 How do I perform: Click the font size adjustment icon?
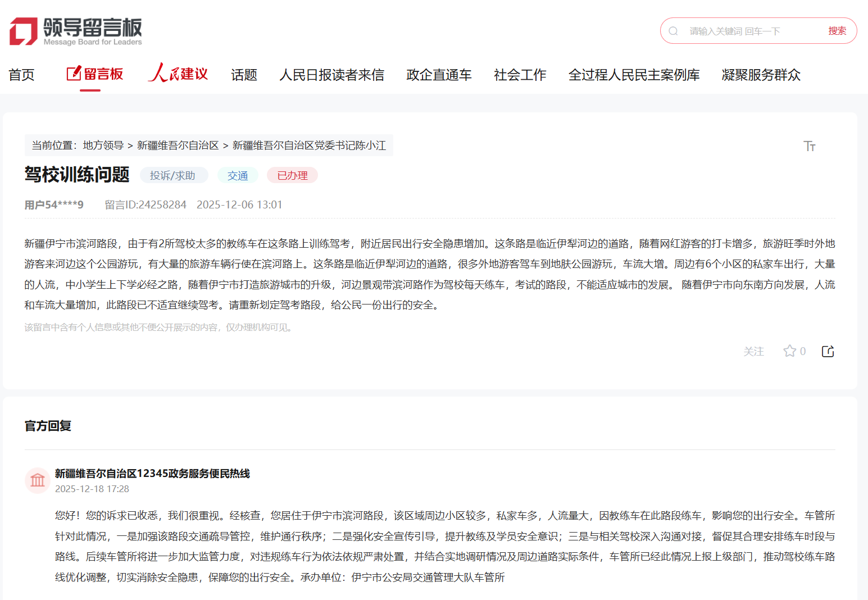pos(809,146)
